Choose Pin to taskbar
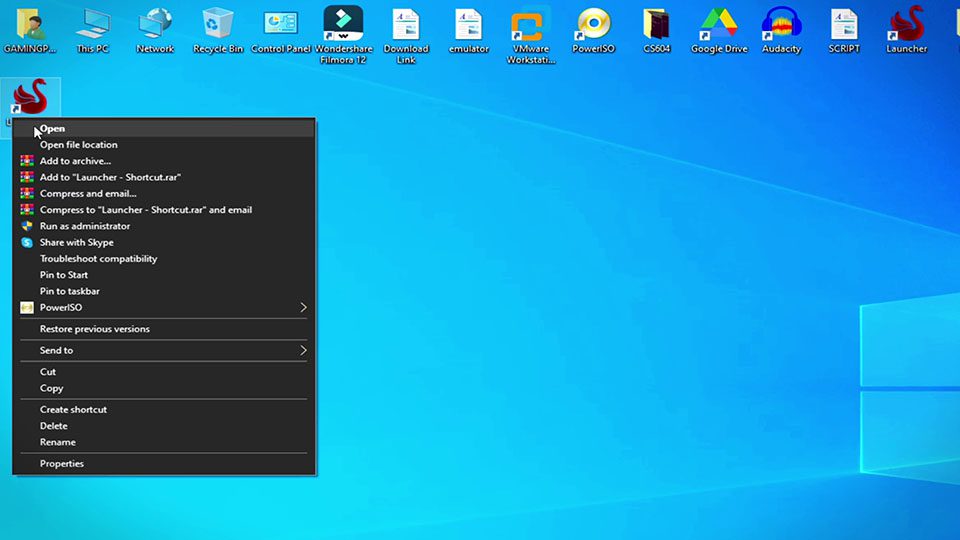 [x=164, y=291]
